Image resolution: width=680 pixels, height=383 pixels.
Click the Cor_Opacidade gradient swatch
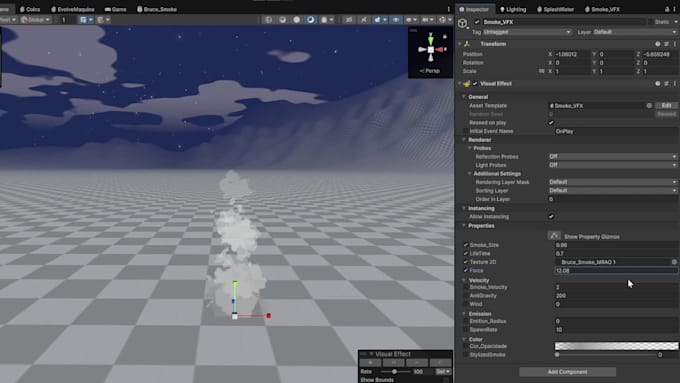[x=616, y=346]
